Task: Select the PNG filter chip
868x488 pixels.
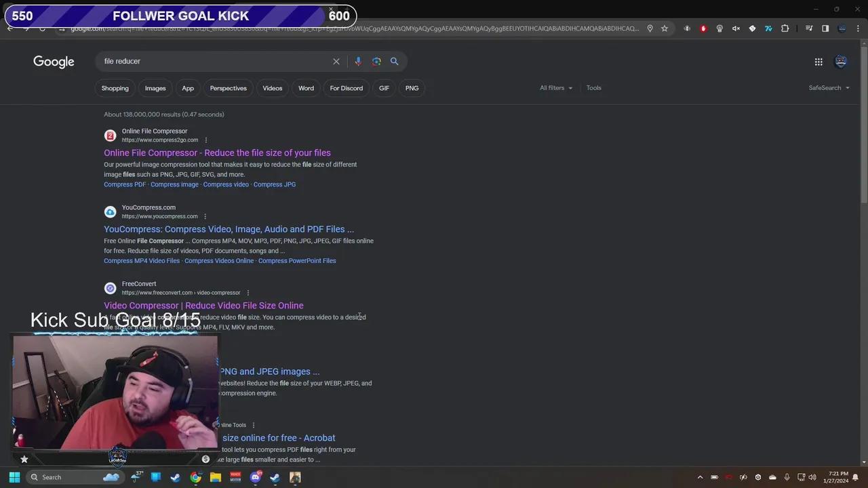Action: (x=412, y=88)
